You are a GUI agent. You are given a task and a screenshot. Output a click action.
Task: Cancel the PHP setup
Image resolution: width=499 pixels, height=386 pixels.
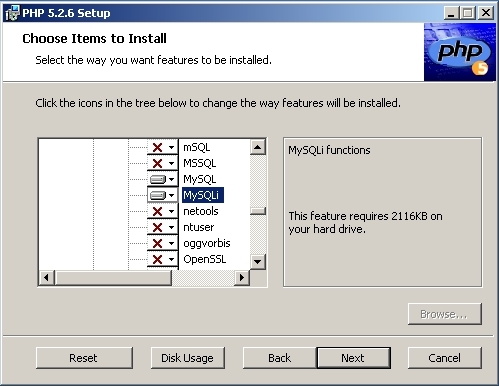[x=445, y=358]
